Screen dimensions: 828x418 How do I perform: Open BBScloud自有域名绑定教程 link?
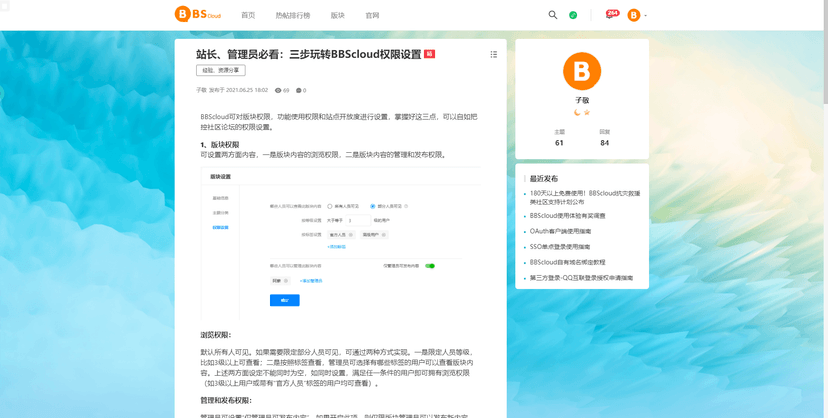click(568, 262)
